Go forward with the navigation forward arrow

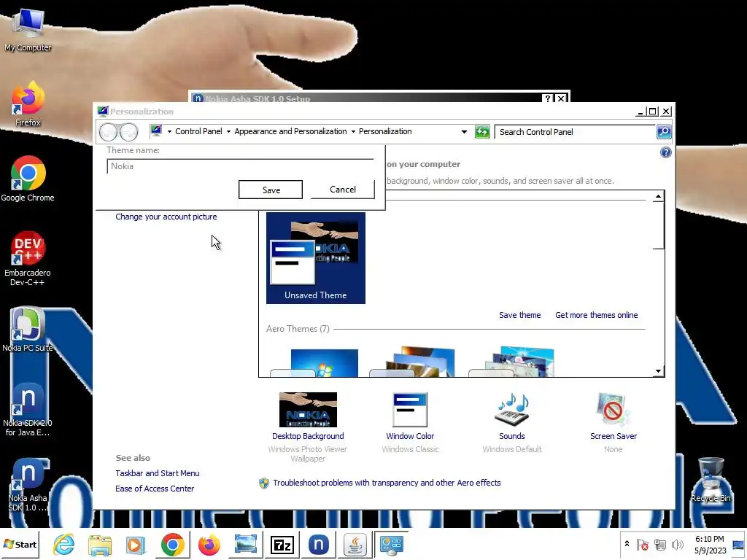click(128, 132)
